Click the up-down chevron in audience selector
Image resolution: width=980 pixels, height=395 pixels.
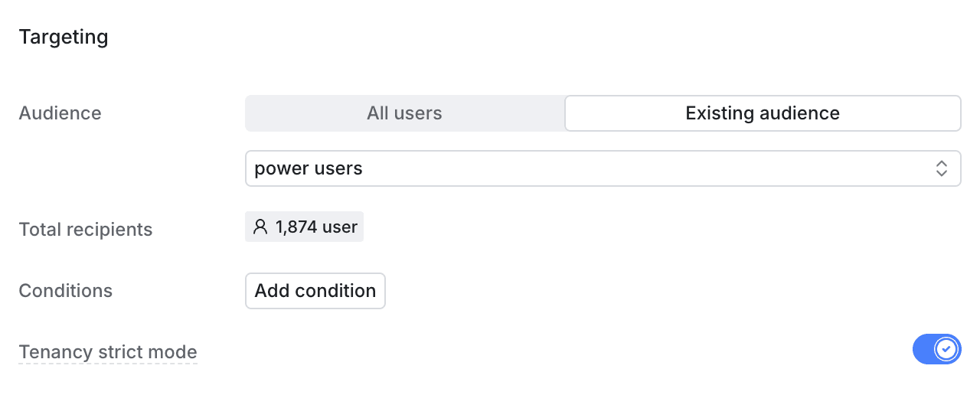tap(942, 168)
